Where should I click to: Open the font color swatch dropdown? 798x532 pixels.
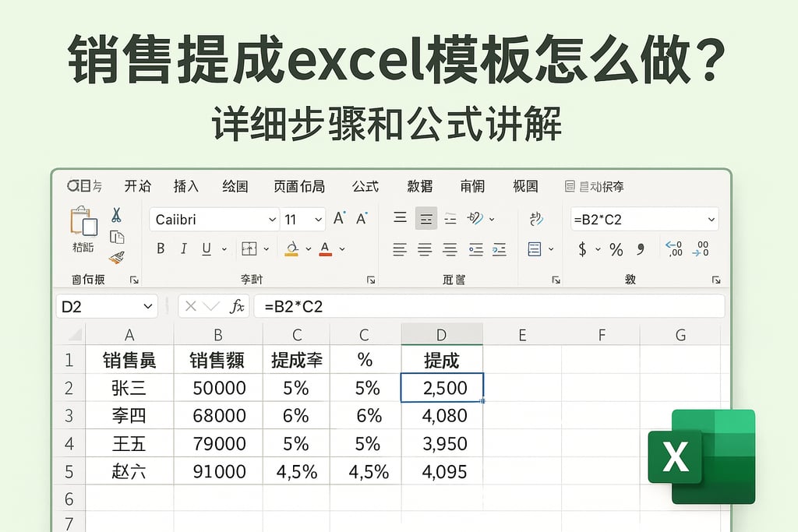click(x=343, y=248)
